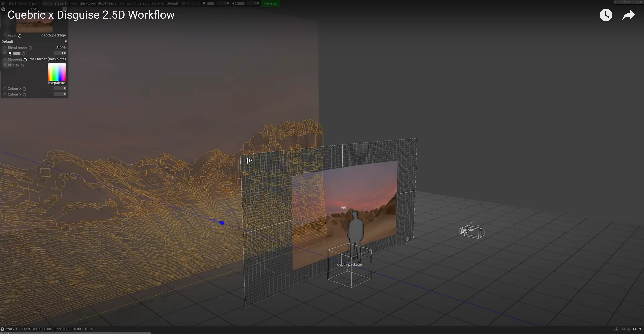Open the mr1 target (backplate) mapping

coord(47,59)
